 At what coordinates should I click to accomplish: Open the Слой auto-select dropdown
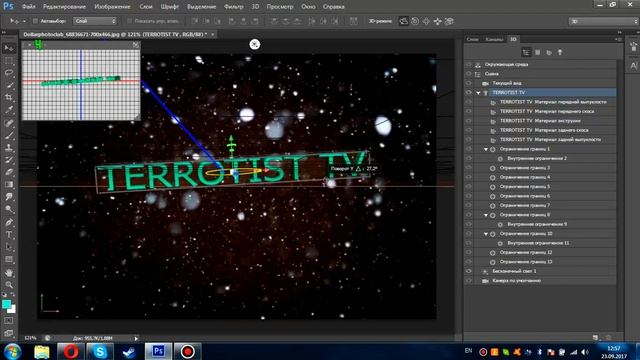click(95, 21)
